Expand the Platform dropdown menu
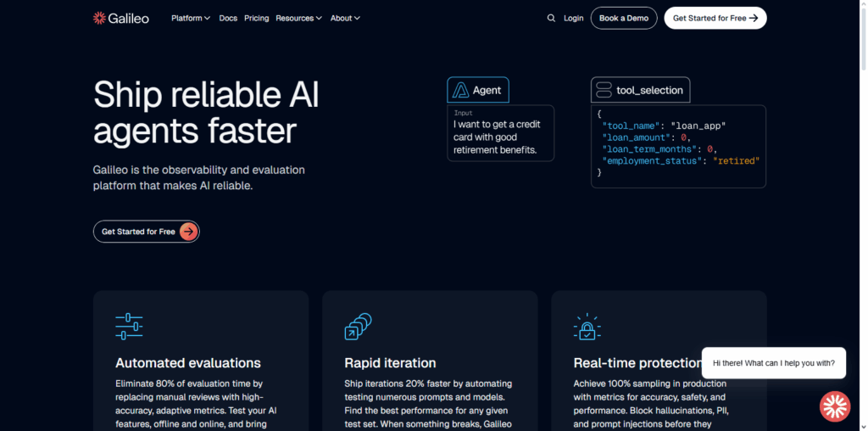 [x=191, y=19]
